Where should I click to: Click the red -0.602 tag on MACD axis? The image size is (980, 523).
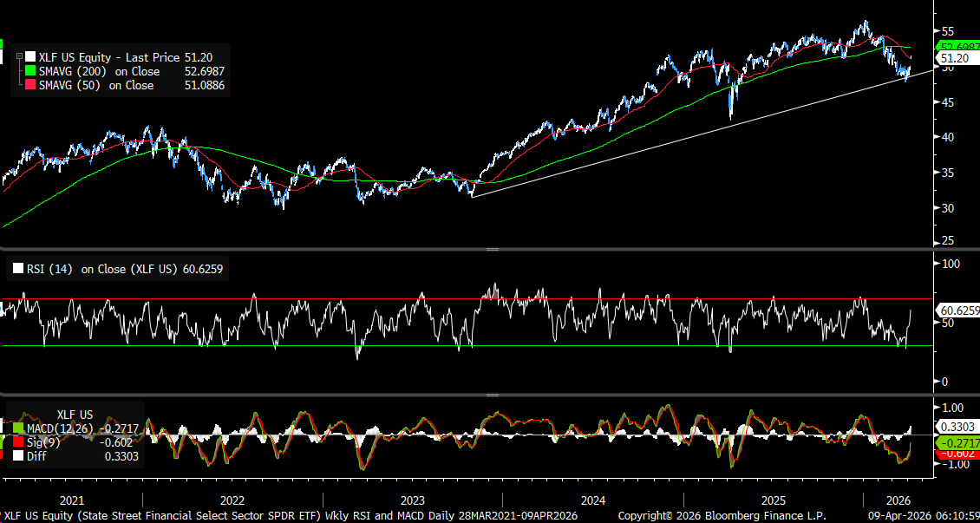(957, 454)
